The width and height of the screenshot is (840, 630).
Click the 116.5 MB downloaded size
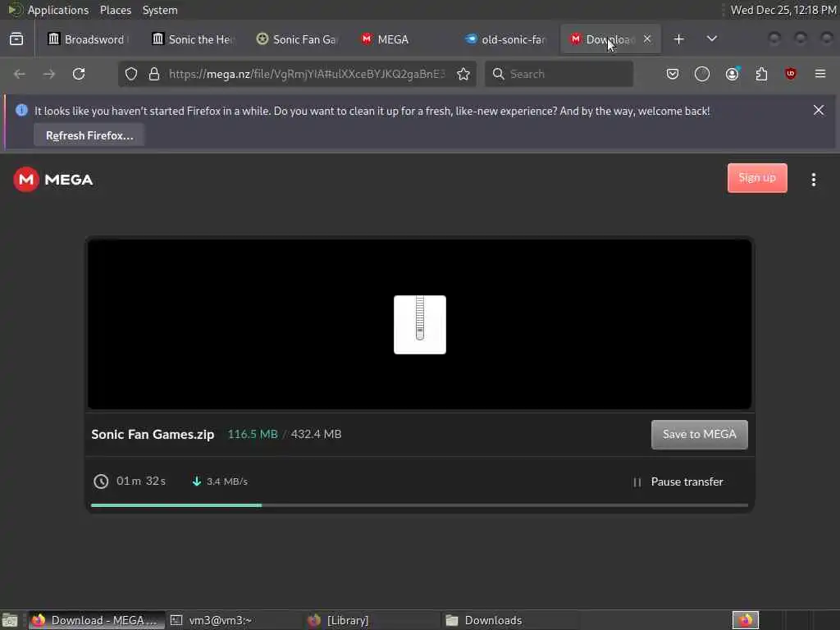253,434
